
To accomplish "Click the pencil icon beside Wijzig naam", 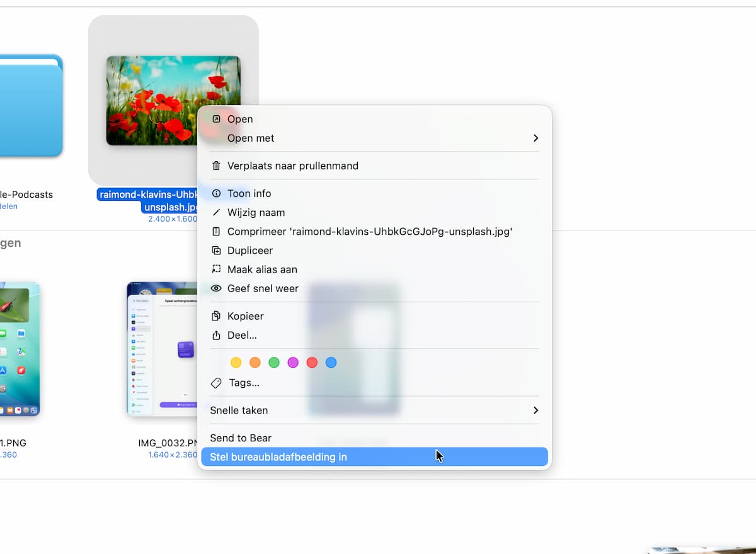I will tap(216, 212).
